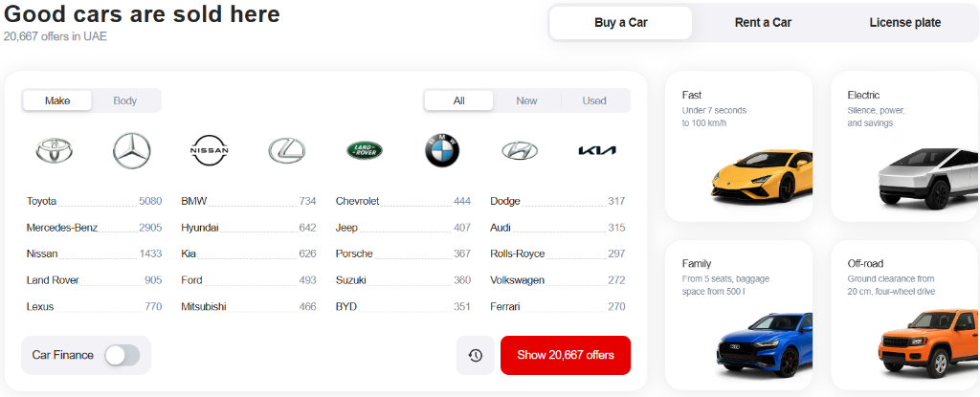Select the Nissan logo icon
Viewport: 980px width, 397px height.
(210, 151)
